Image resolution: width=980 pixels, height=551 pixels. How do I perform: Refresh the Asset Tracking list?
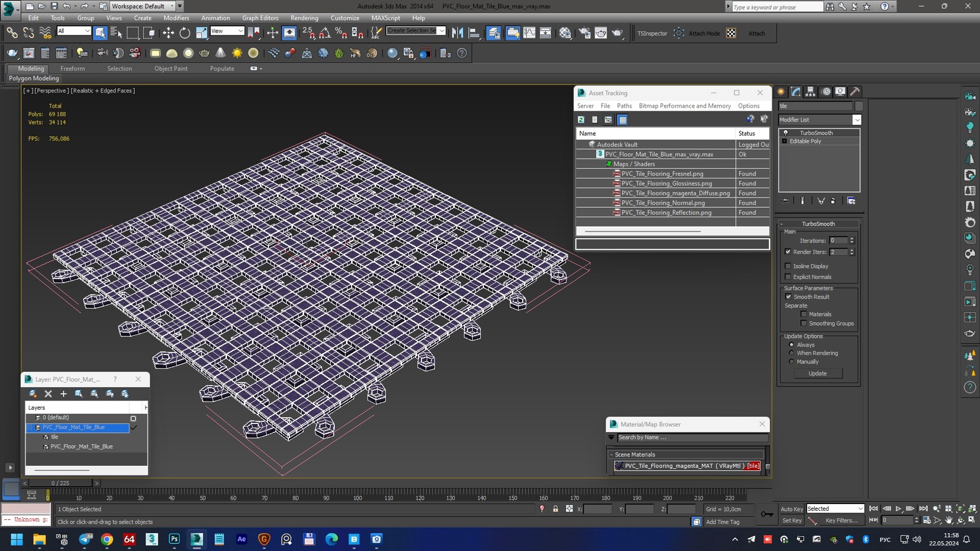[581, 119]
